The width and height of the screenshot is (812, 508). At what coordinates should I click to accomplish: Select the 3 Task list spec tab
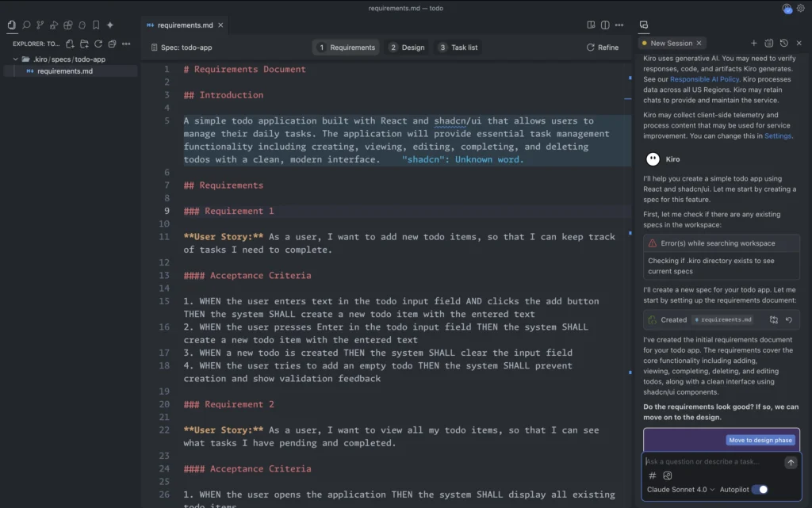coord(458,47)
